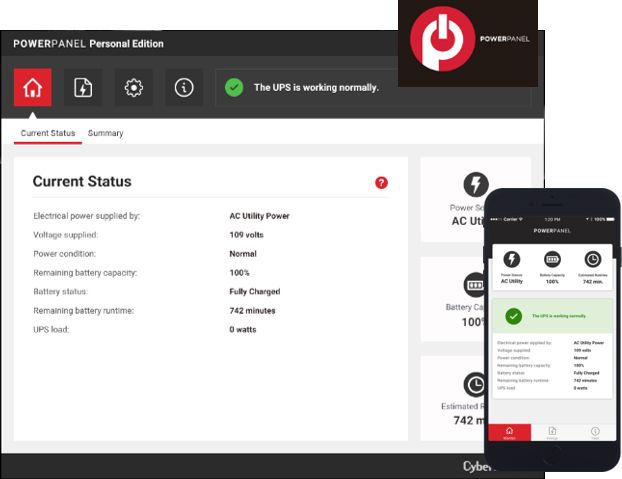This screenshot has width=622, height=479.
Task: Open the Information about icon
Action: pos(184,88)
